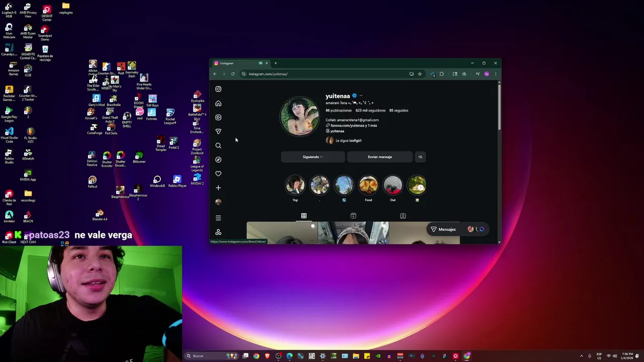Open profile options three-dot menu
644x362 pixels.
click(x=361, y=96)
